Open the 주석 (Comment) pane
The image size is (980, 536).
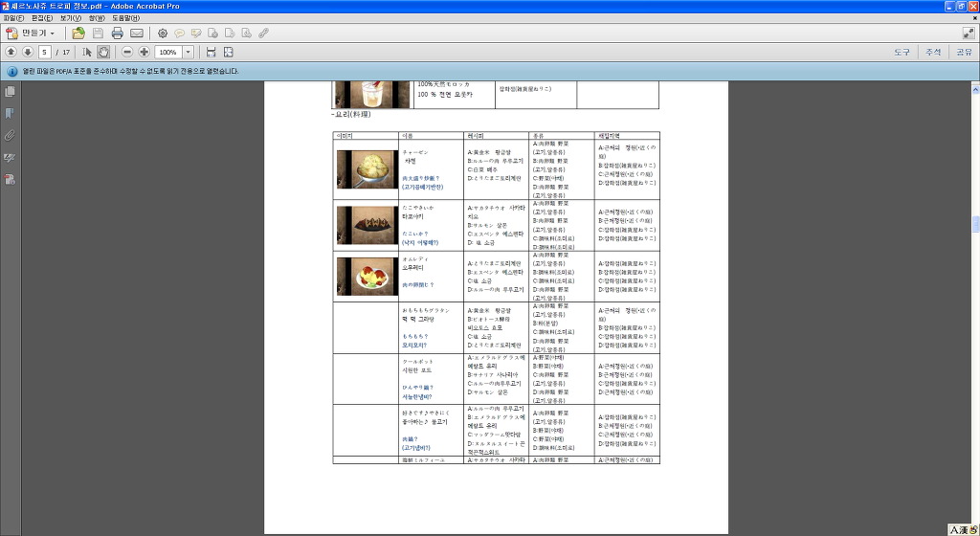pos(932,52)
